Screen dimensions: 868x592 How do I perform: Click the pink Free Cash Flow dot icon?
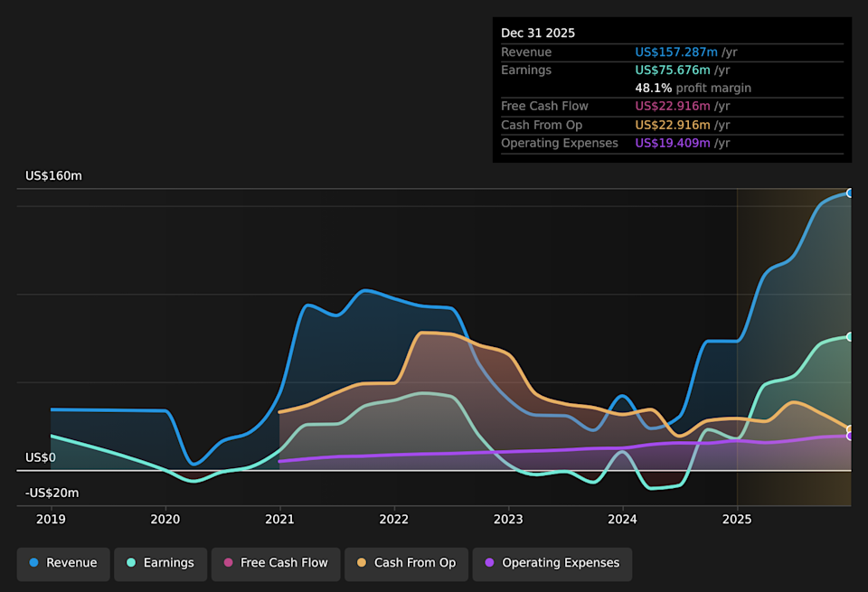pyautogui.click(x=228, y=563)
